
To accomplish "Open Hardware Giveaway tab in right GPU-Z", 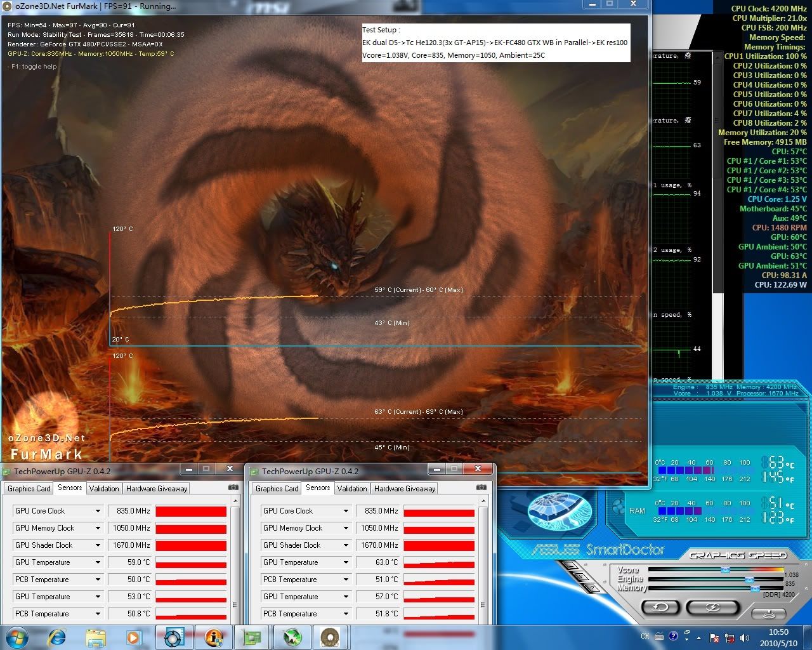I will point(405,489).
